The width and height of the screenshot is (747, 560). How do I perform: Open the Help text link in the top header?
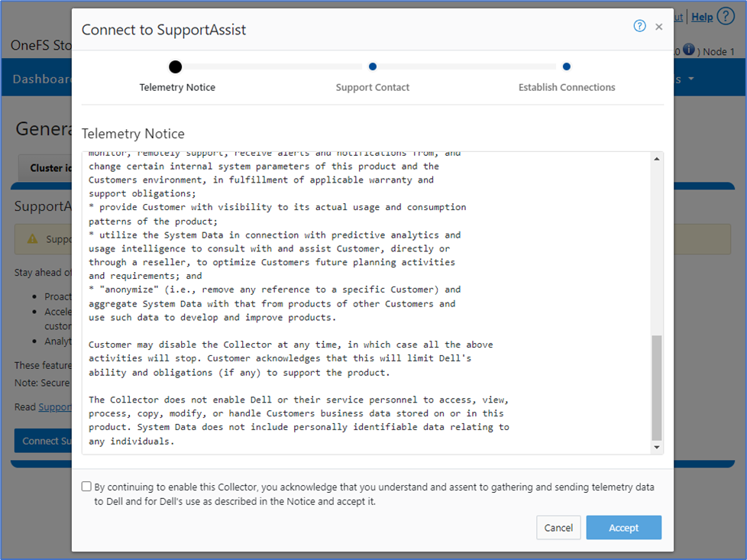(x=702, y=17)
